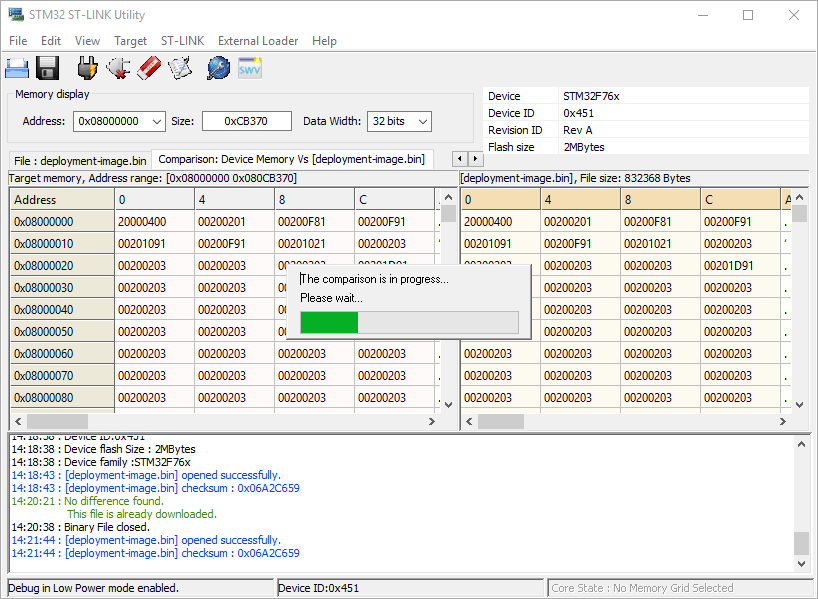Switch to File : deployment-image.bin tab
This screenshot has height=599, width=818.
80,161
